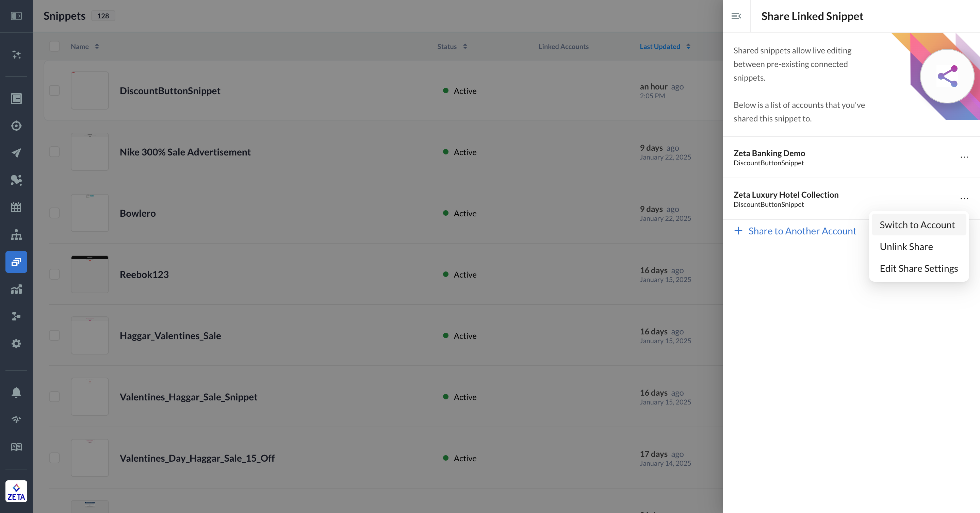Choose Edit Share Settings from menu
The width and height of the screenshot is (980, 513).
pos(919,268)
